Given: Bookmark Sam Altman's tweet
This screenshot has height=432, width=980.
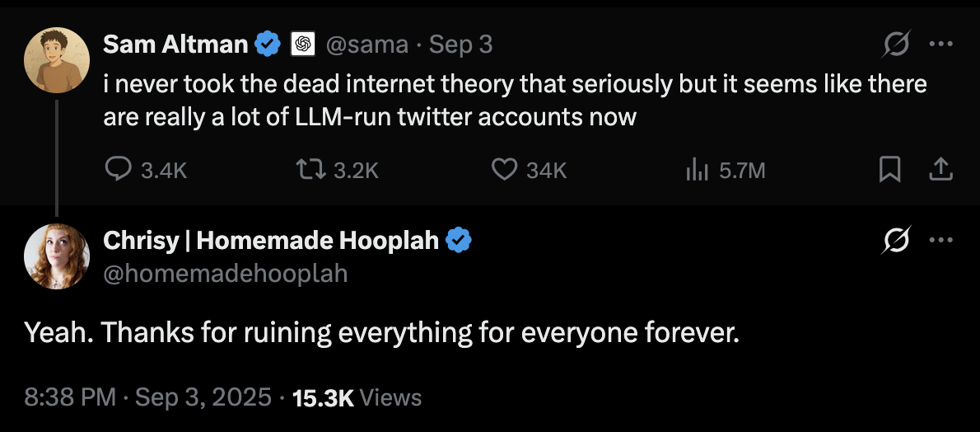Looking at the screenshot, I should click(889, 170).
